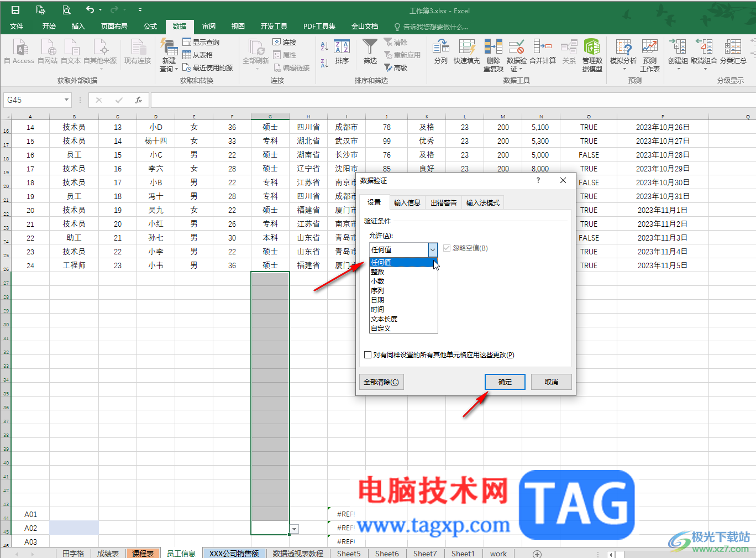Screen dimensions: 756x558
Task: Open Customize Quick Access Toolbar dropdown
Action: 140,10
